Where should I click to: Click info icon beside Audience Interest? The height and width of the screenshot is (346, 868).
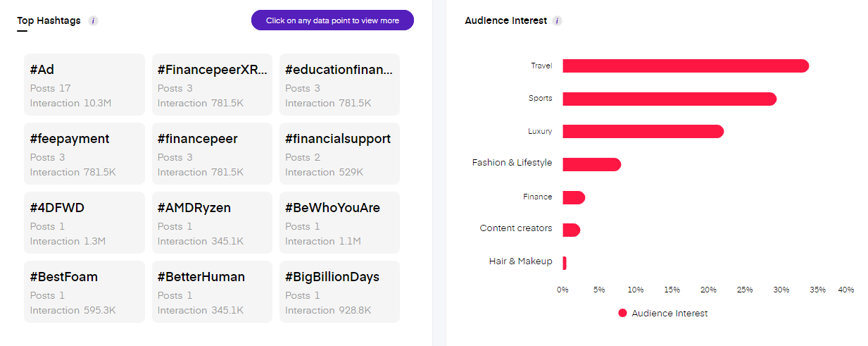coord(557,21)
